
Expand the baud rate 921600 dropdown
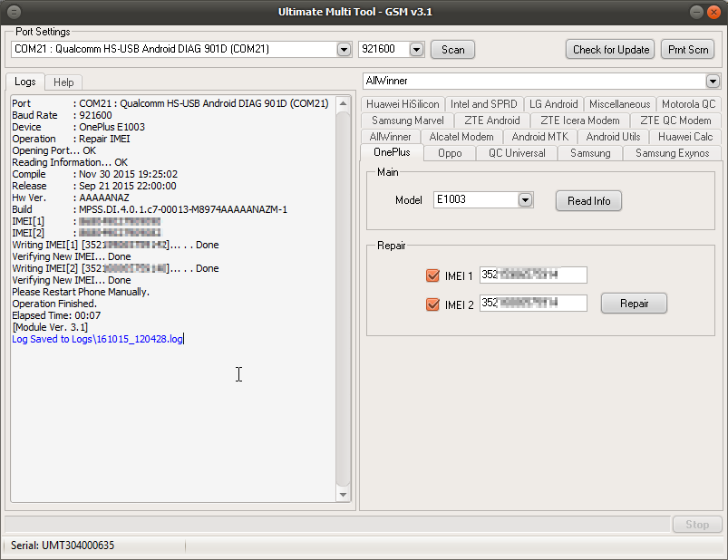coord(416,50)
